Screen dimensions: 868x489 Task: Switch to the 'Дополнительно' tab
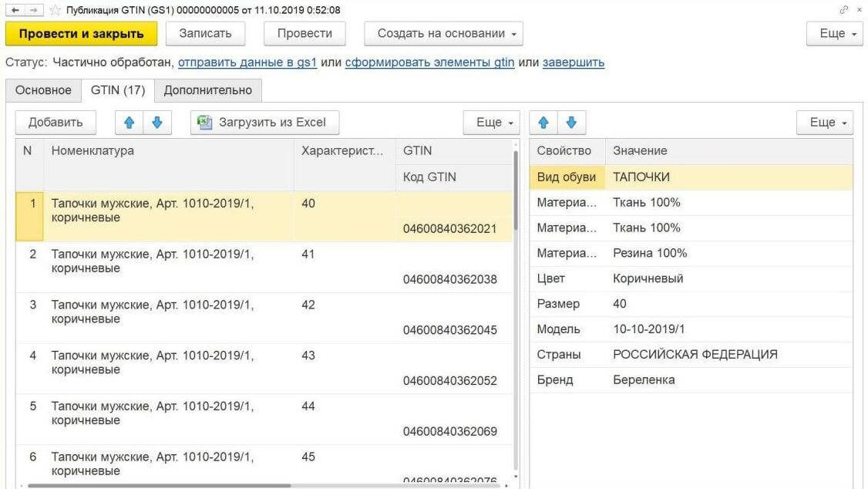207,90
